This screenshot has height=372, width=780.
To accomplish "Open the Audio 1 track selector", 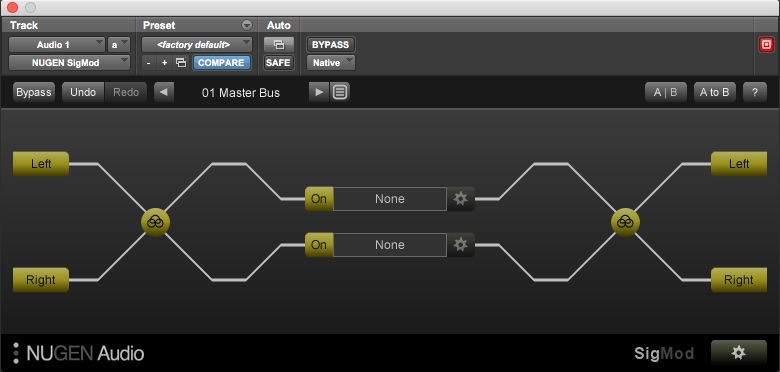I will click(x=57, y=45).
